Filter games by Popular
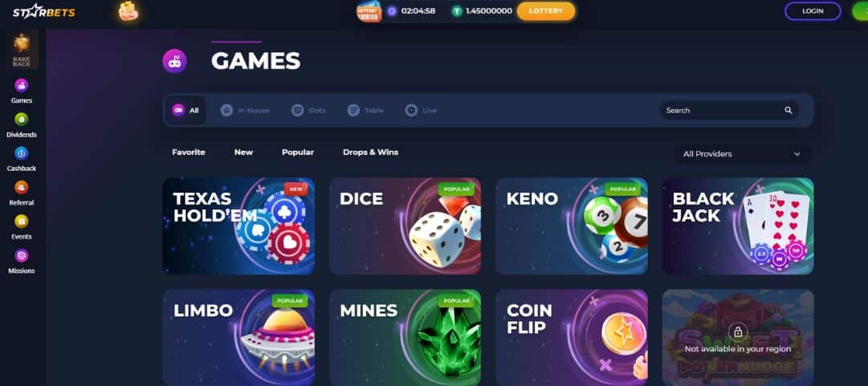 [x=298, y=152]
